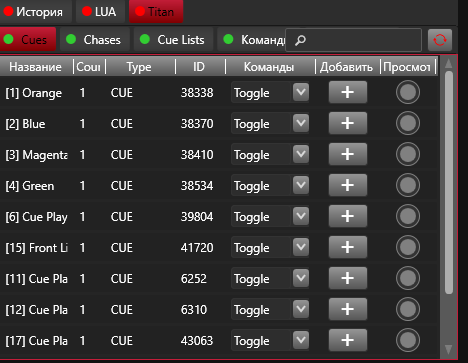Select the [3] Magenta cue name
Image resolution: width=468 pixels, height=363 pixels.
click(36, 155)
